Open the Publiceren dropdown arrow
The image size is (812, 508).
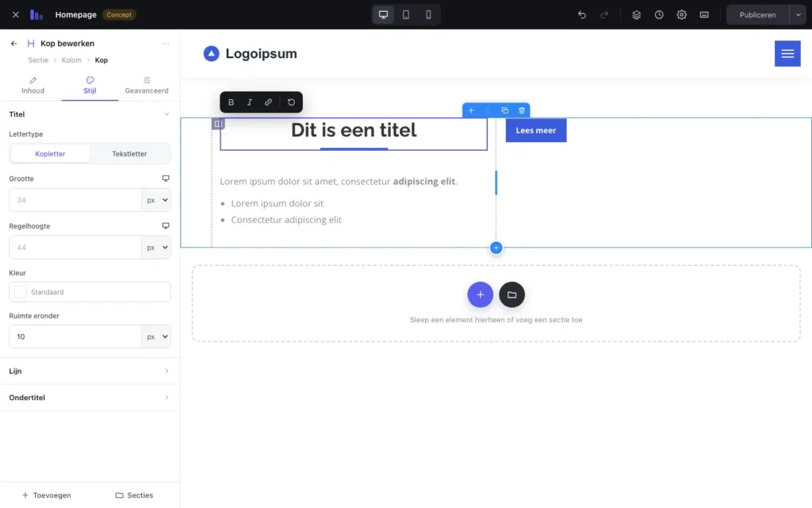798,14
